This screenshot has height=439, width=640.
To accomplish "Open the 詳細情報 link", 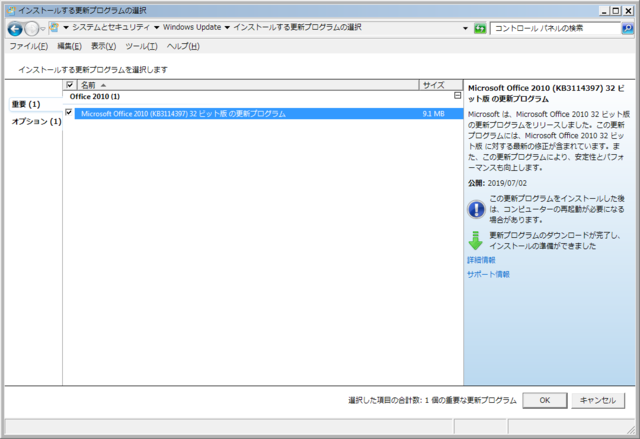I will coord(481,260).
